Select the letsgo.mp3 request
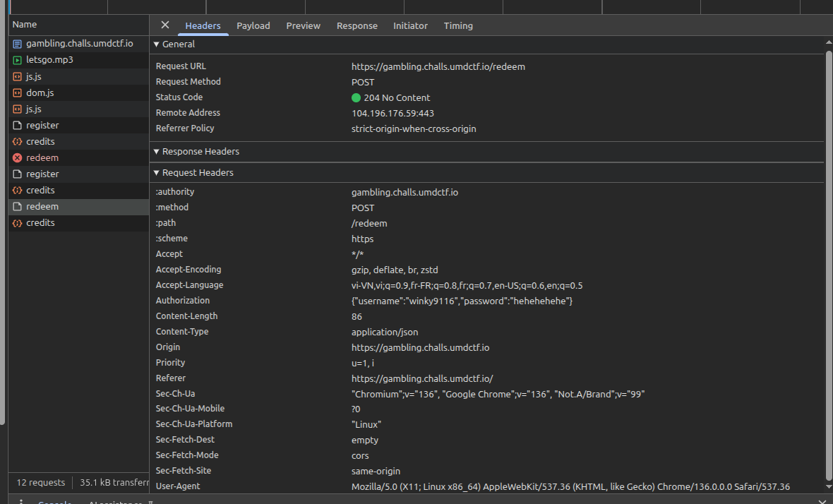This screenshot has width=833, height=504. (x=49, y=60)
